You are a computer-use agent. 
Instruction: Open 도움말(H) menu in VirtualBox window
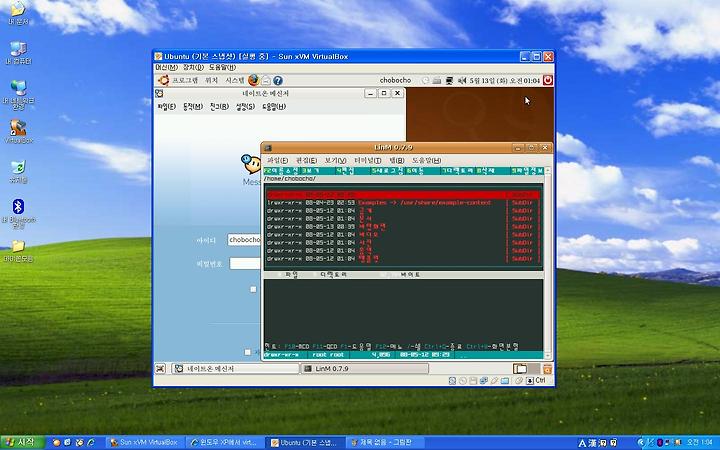222,68
